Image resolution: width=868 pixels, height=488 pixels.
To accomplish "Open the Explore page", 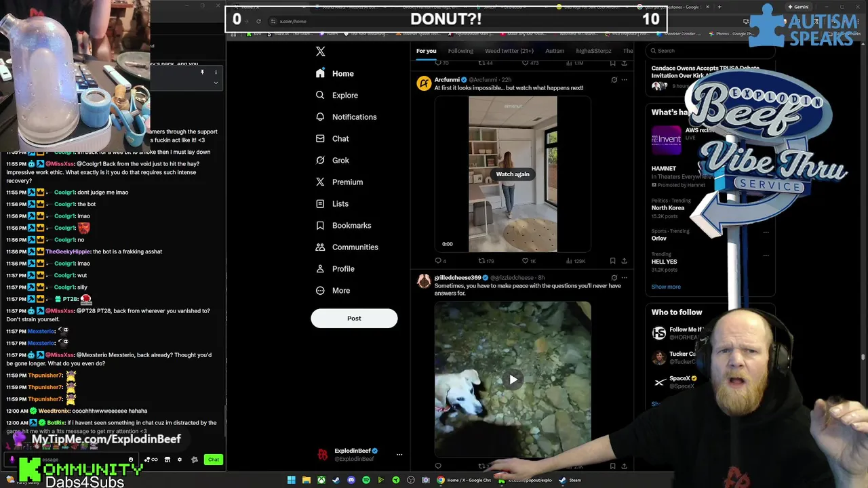I will [x=337, y=95].
